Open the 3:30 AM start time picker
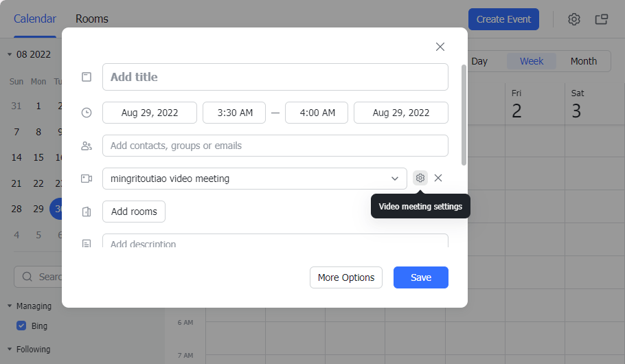Screen dimensions: 625x364 234,113
